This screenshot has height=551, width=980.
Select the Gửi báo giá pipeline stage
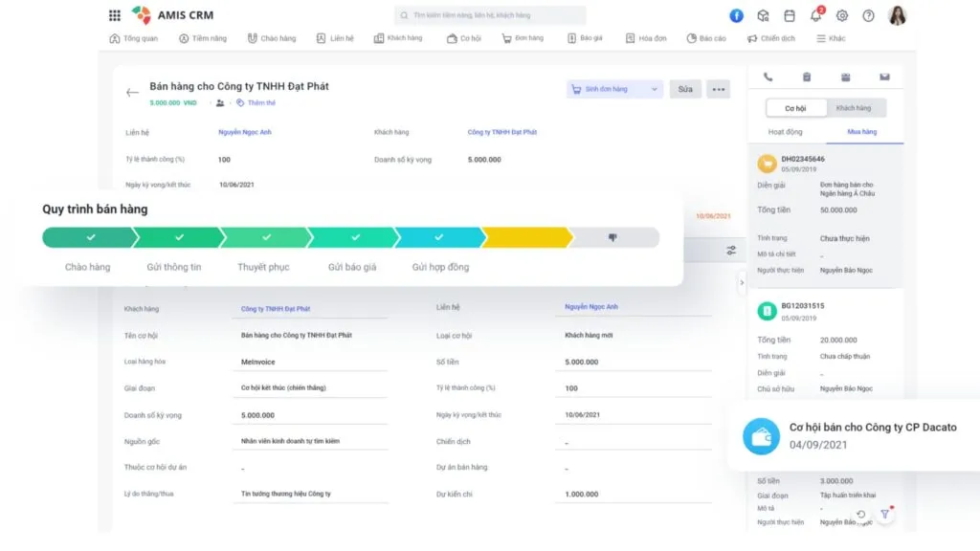coord(352,237)
